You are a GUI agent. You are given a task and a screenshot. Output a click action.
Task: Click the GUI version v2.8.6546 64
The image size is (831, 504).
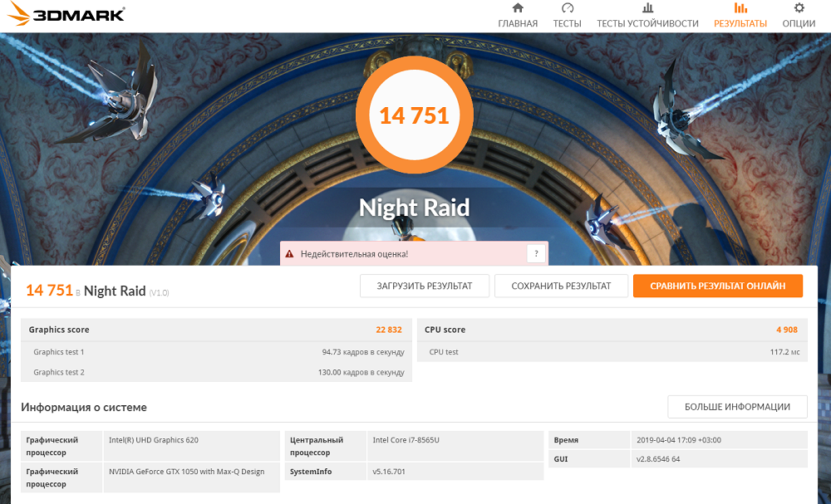[x=657, y=459]
